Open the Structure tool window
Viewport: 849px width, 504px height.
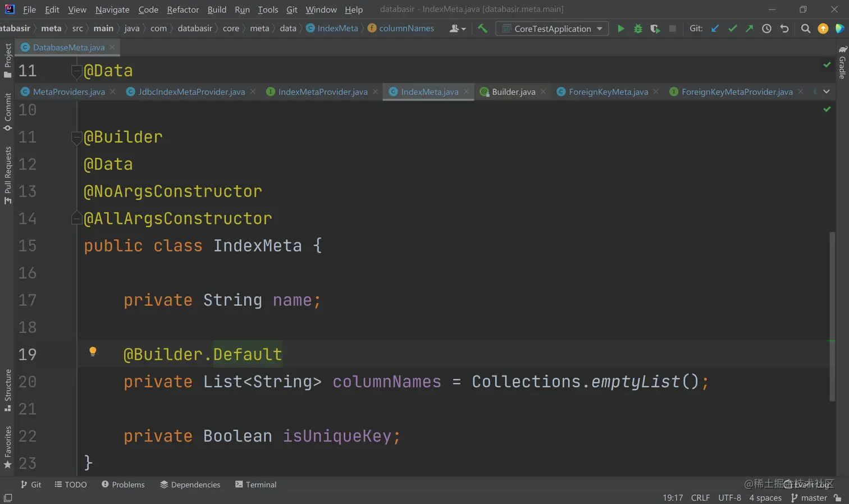click(7, 390)
